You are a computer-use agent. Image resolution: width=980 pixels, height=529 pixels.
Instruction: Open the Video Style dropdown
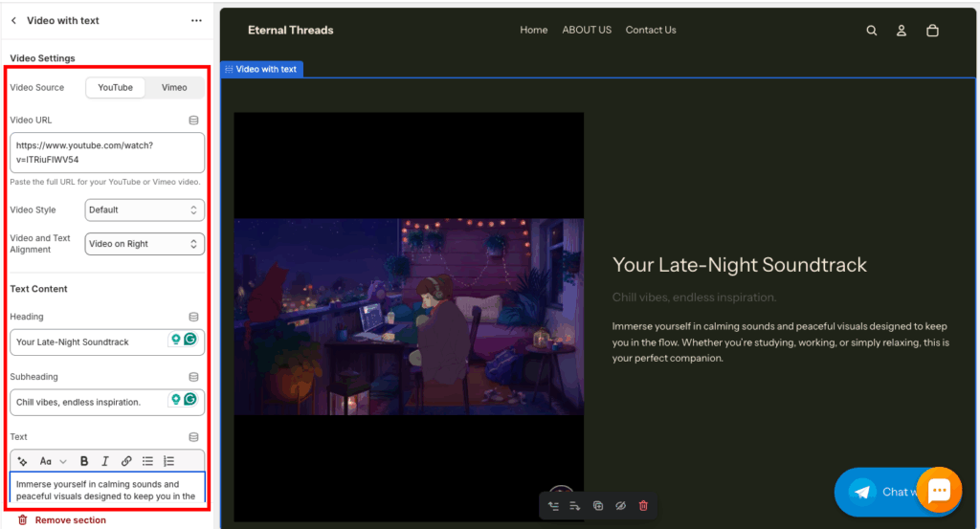[x=145, y=209]
